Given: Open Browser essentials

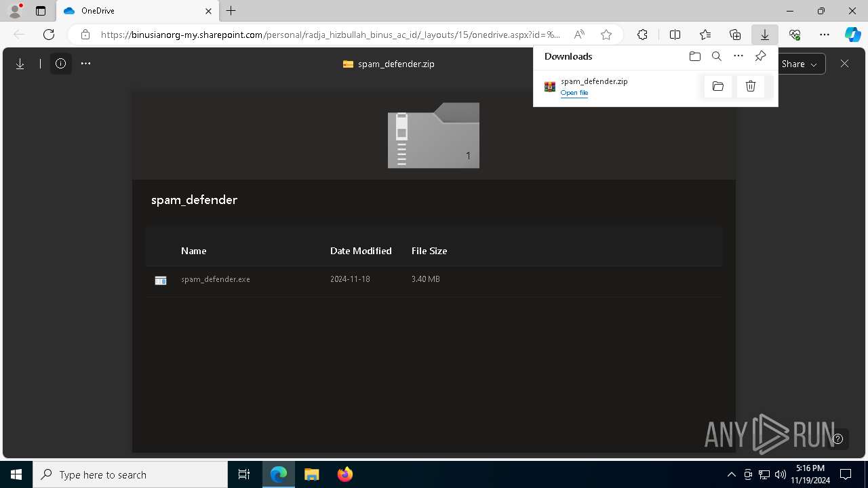Looking at the screenshot, I should [x=795, y=35].
